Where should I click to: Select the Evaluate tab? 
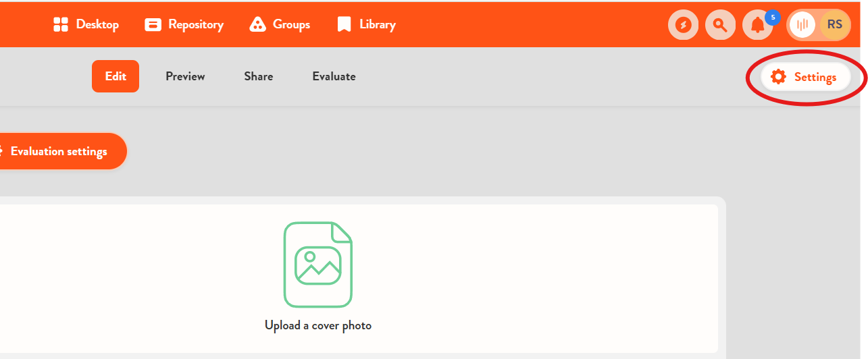pyautogui.click(x=334, y=76)
